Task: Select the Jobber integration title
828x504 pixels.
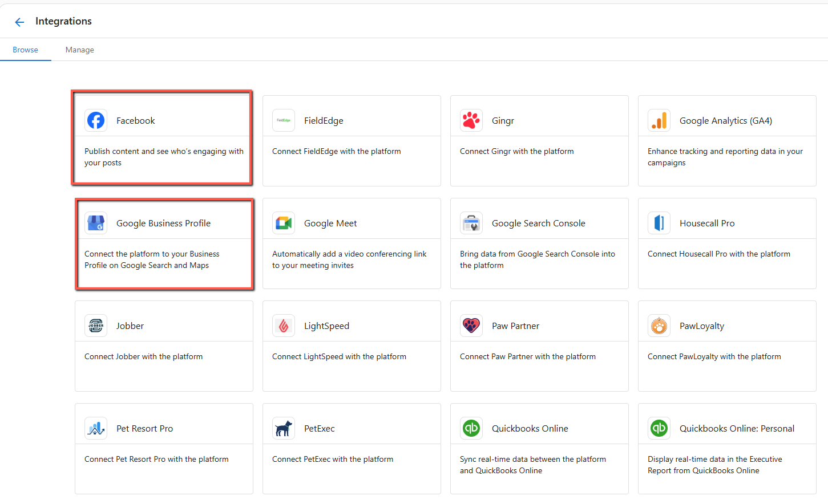Action: 130,326
